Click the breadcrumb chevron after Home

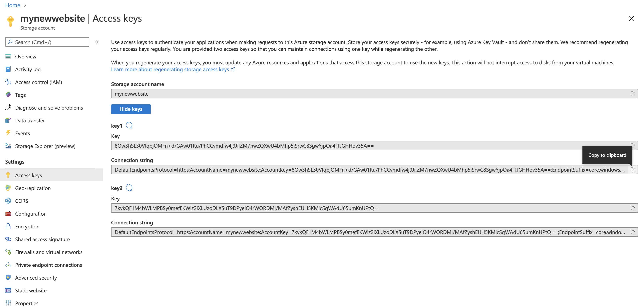tap(25, 5)
